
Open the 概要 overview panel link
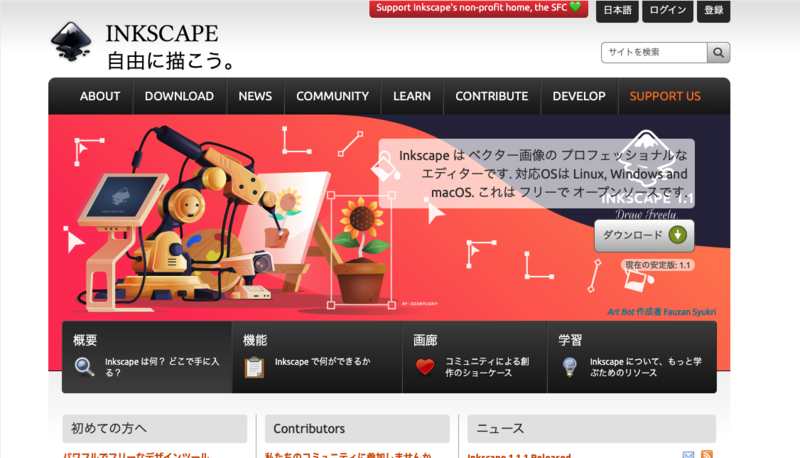[147, 357]
